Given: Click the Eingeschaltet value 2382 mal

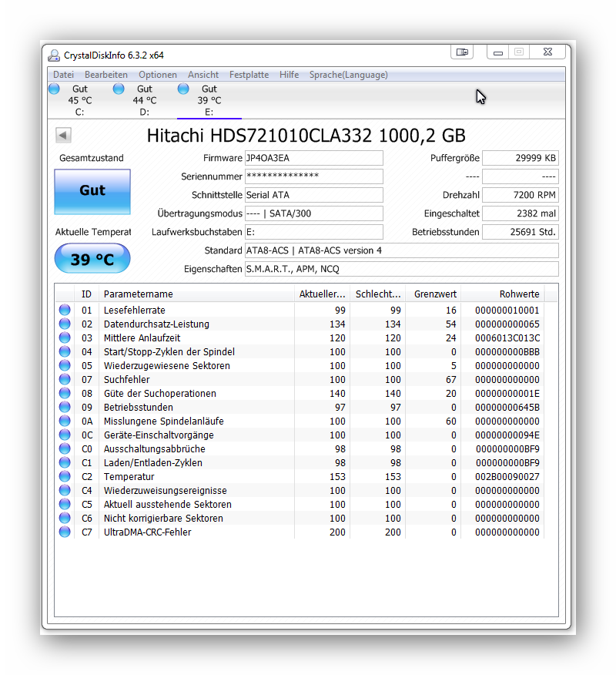Looking at the screenshot, I should pyautogui.click(x=521, y=213).
